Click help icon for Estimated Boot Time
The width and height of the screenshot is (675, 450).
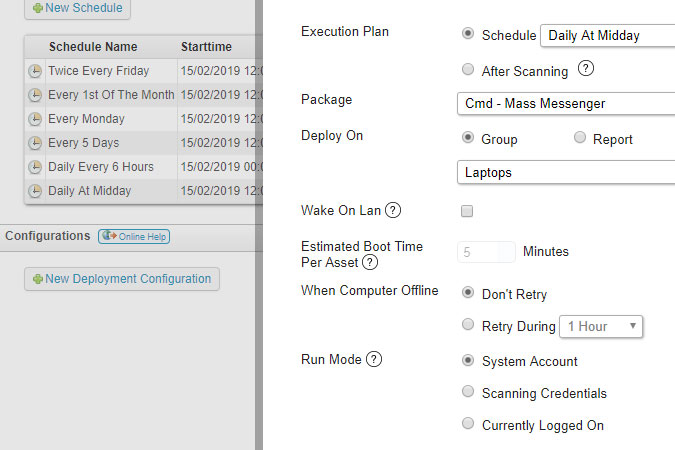pos(370,262)
